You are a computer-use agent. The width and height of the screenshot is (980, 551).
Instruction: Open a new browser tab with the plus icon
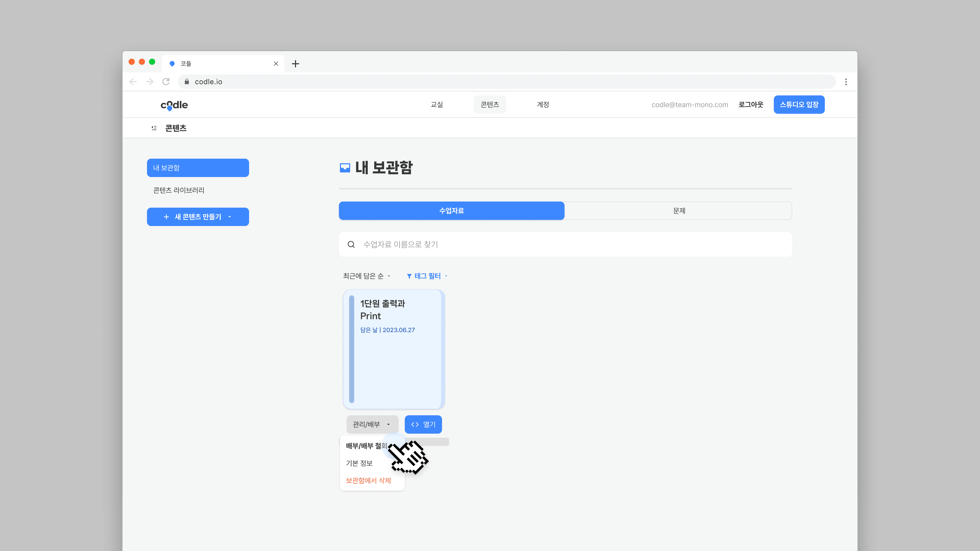point(296,64)
